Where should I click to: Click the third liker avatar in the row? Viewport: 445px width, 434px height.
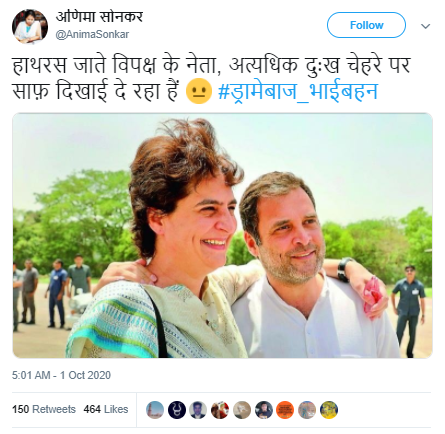click(198, 410)
